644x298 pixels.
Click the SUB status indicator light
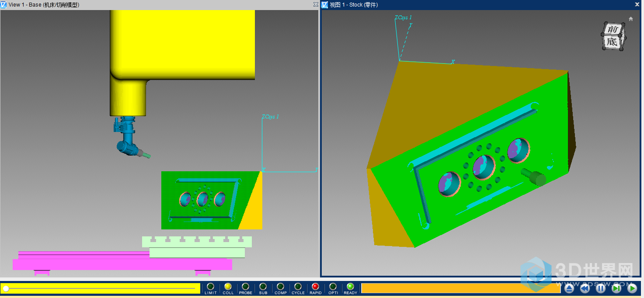(263, 287)
